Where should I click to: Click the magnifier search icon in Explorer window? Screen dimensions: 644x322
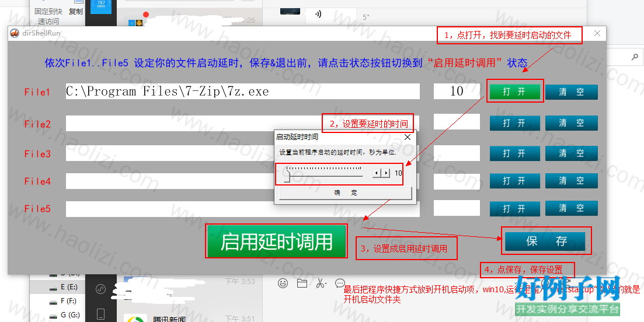(635, 56)
